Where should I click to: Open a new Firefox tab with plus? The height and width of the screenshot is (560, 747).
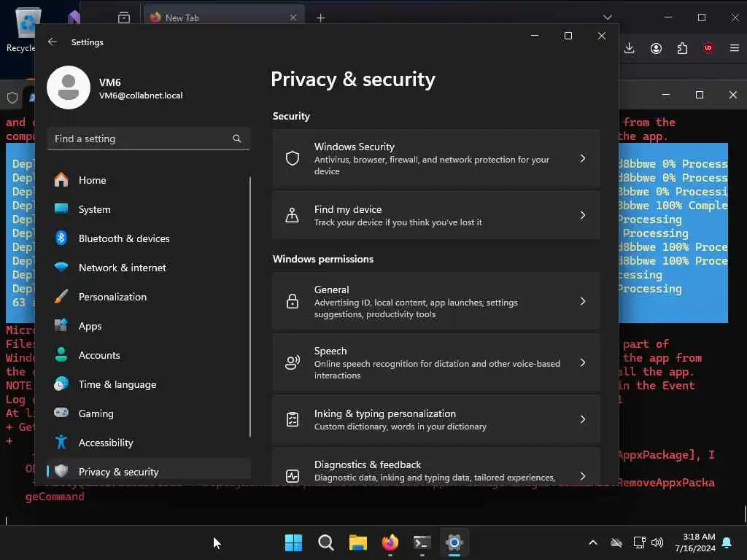(x=321, y=17)
